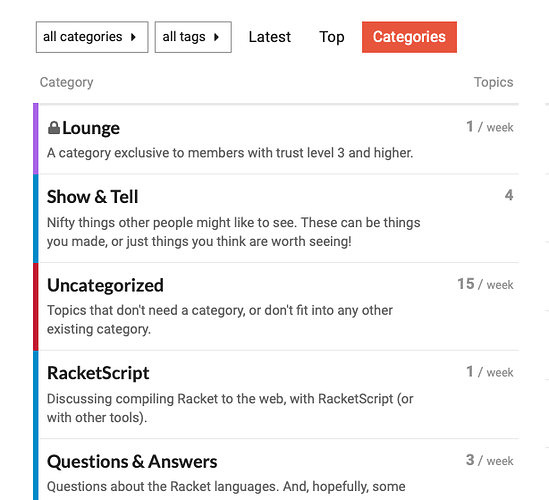Open the Lounge category
Viewport: 549px width, 500px height.
point(91,128)
